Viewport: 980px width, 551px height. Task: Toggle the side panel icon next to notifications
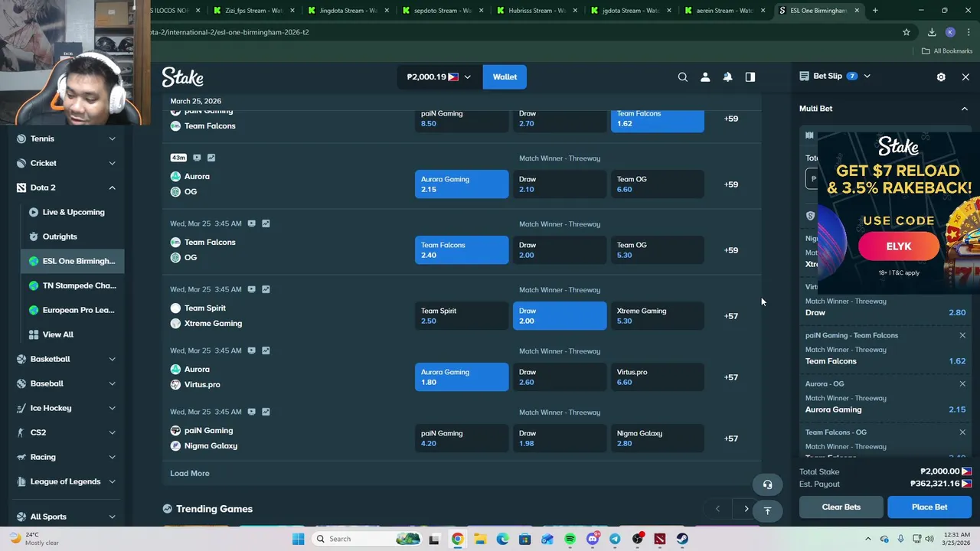coord(750,77)
